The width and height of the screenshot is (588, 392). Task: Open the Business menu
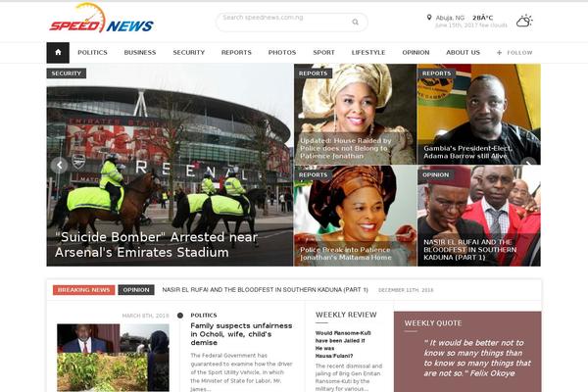pyautogui.click(x=140, y=53)
